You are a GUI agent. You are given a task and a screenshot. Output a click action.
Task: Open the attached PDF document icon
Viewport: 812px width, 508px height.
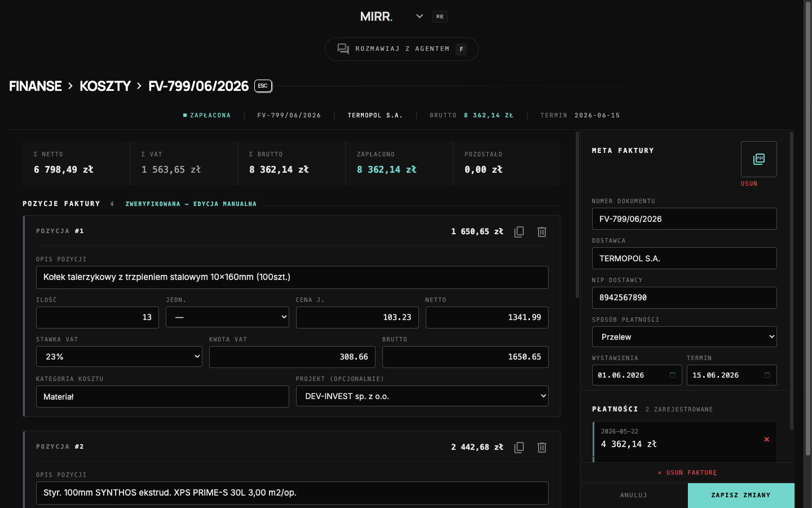pyautogui.click(x=759, y=159)
